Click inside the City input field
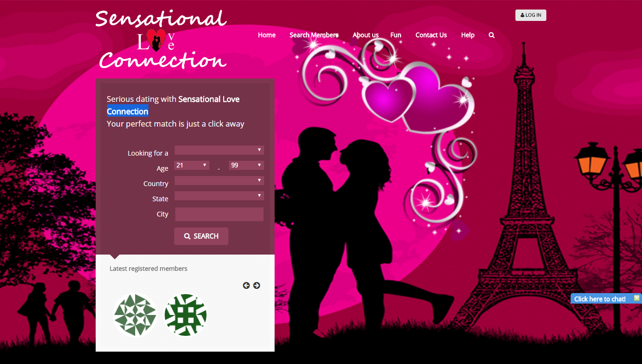The width and height of the screenshot is (642, 364). [219, 214]
